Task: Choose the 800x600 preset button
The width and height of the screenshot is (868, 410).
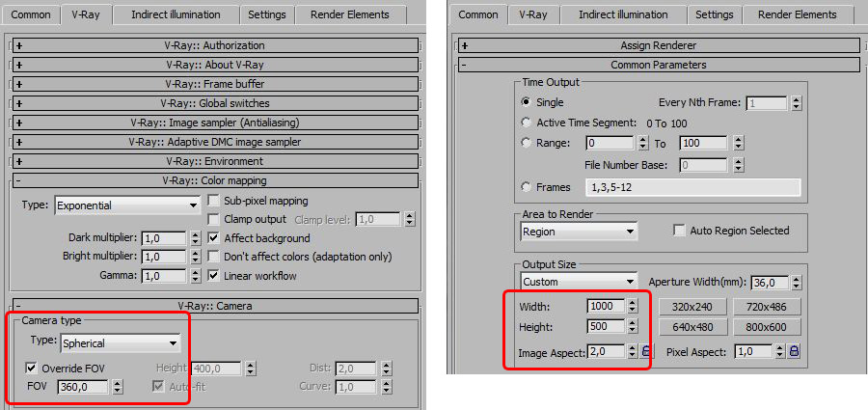Action: click(x=766, y=327)
